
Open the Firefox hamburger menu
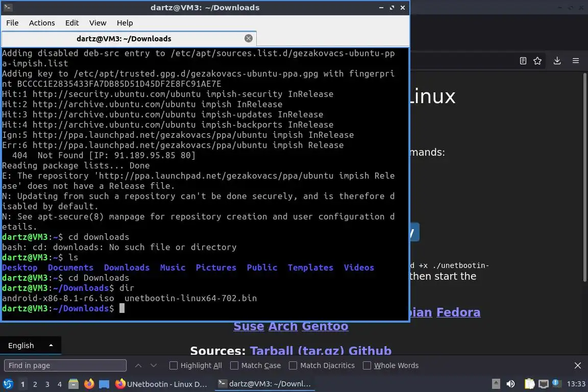(x=576, y=61)
